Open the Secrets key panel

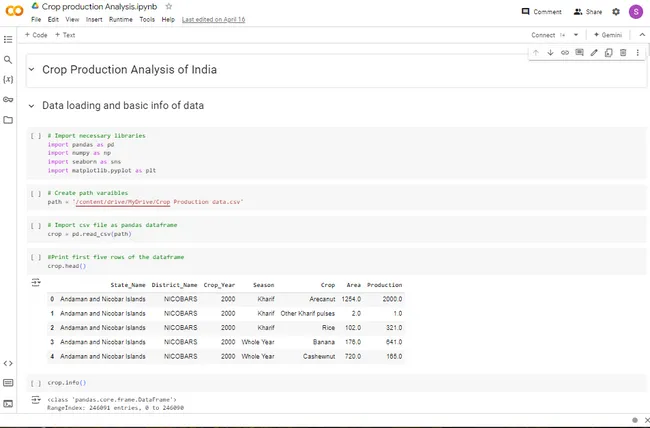(x=8, y=100)
